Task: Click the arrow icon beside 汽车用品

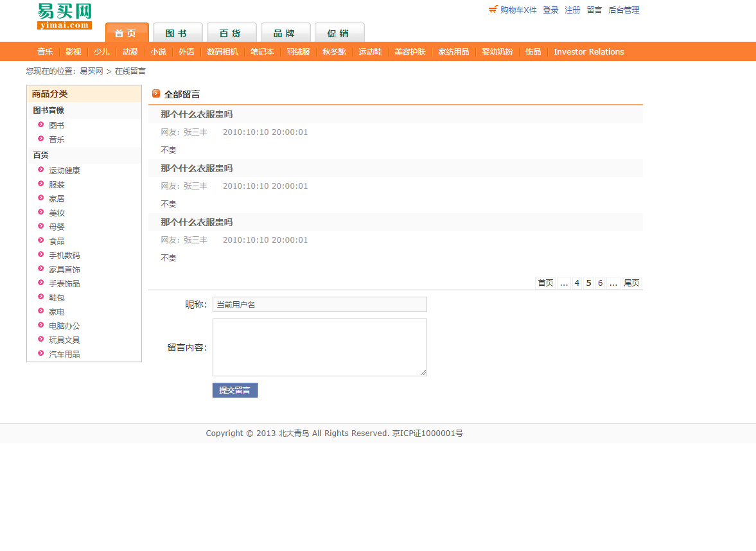Action: pos(40,354)
